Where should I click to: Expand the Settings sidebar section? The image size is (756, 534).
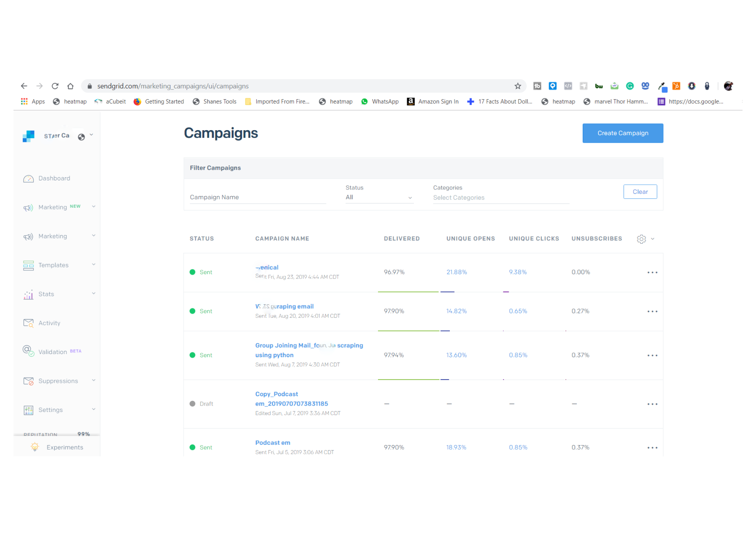93,409
